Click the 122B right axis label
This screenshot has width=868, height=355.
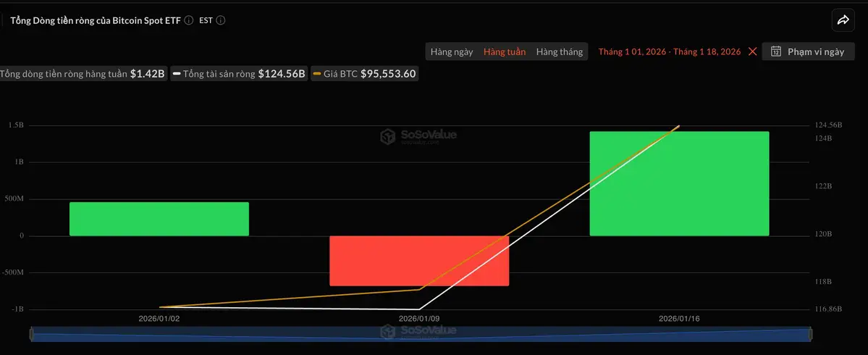(x=824, y=186)
